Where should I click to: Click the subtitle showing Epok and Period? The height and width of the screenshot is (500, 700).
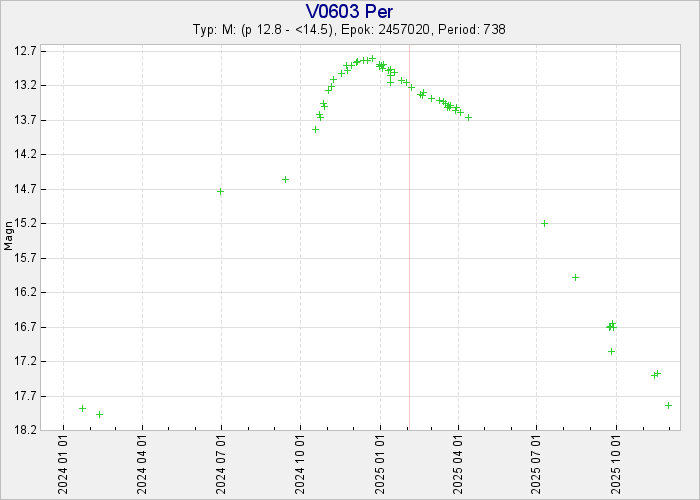click(349, 30)
